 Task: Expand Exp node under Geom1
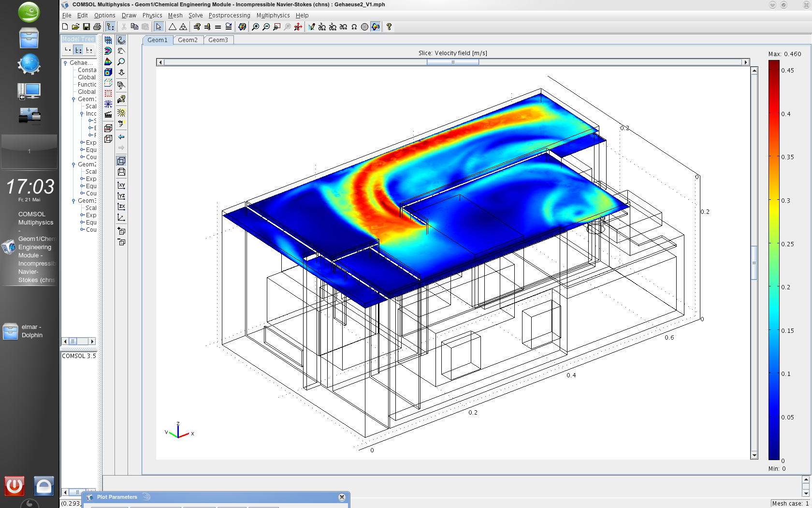pyautogui.click(x=83, y=143)
